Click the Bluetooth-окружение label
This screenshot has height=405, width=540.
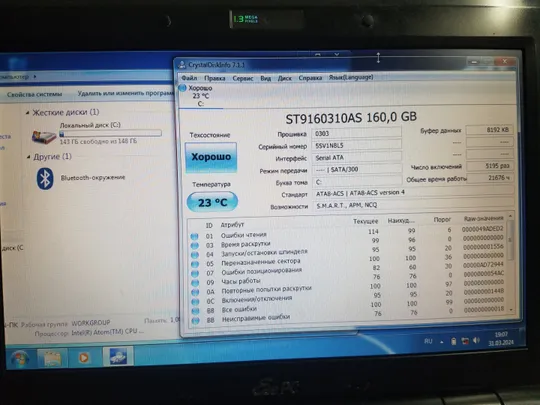[93, 178]
